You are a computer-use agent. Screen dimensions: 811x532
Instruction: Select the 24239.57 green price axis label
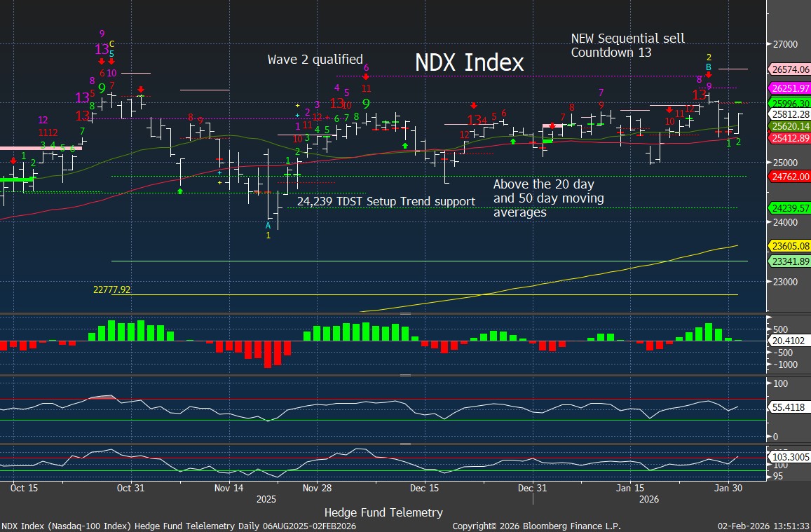pyautogui.click(x=790, y=208)
